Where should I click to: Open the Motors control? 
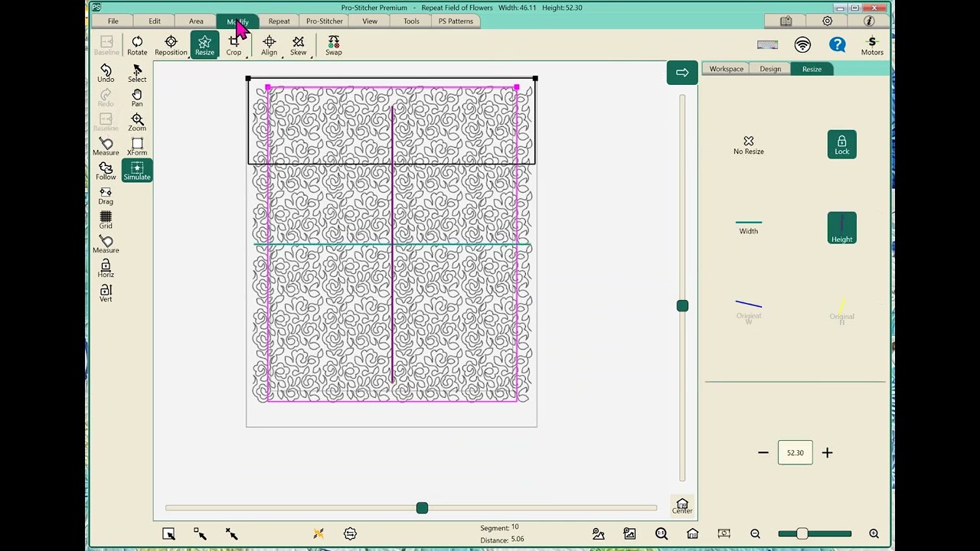[872, 46]
